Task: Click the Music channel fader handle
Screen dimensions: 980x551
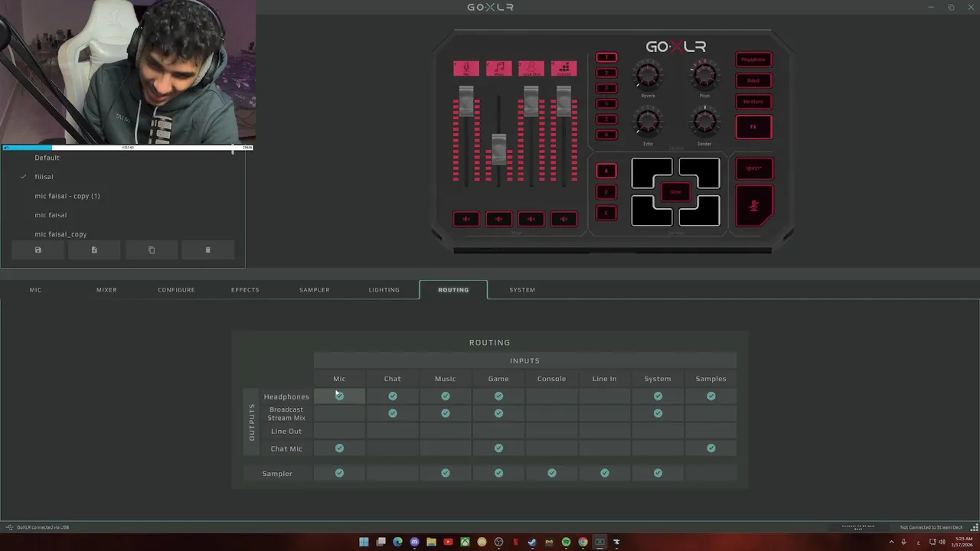Action: (498, 149)
